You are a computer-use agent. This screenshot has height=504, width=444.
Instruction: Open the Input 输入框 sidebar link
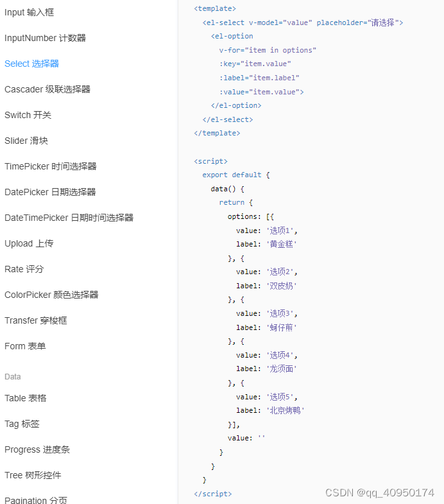[30, 13]
